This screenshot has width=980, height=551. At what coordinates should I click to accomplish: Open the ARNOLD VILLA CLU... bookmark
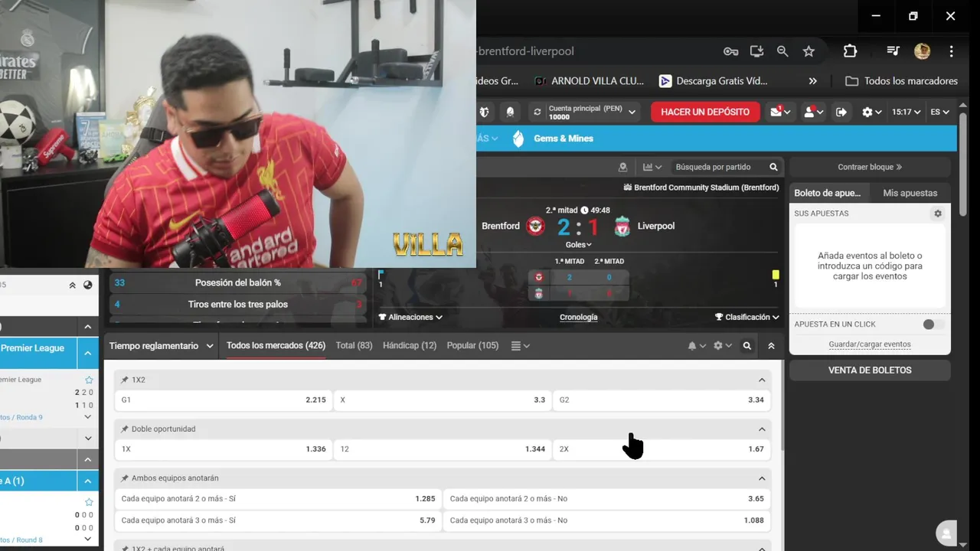coord(590,81)
